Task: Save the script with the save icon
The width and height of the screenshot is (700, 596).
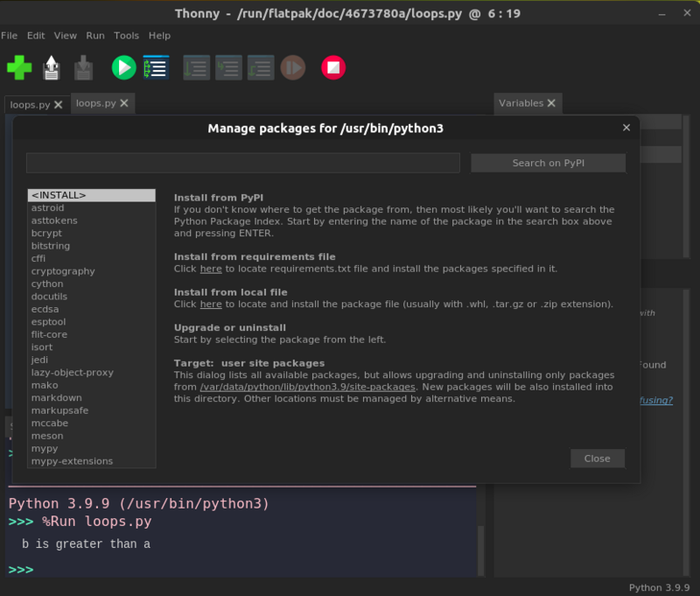Action: pyautogui.click(x=85, y=67)
